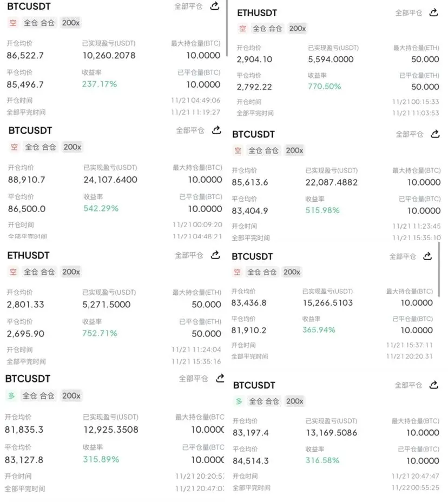
Task: Select the green 多 tag on 315.89% card
Action: [11, 396]
